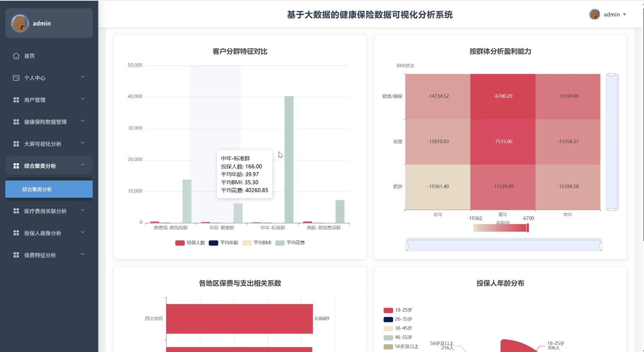Click the 平均花费 bar for 高费用-高风险群

(187, 201)
